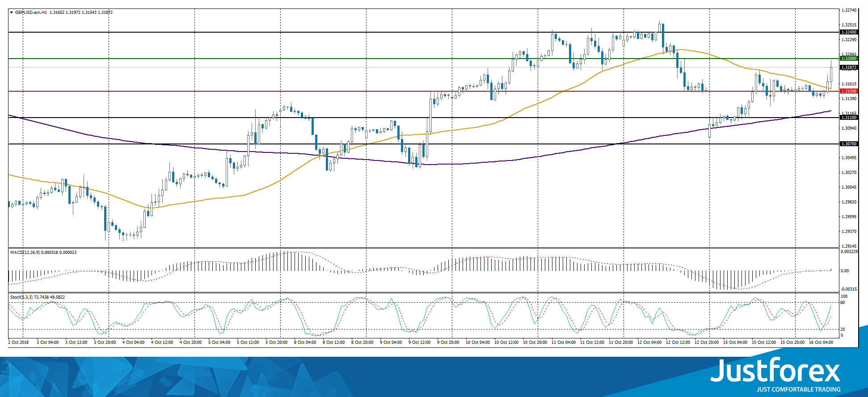Click the 1.31615 price scale value
Viewport: 868px width, 397px height.
coord(849,84)
